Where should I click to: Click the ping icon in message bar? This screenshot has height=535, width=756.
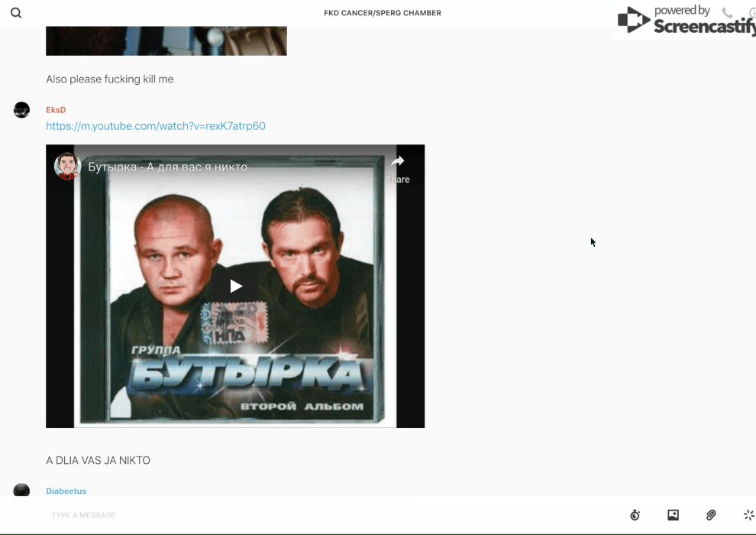(x=748, y=515)
